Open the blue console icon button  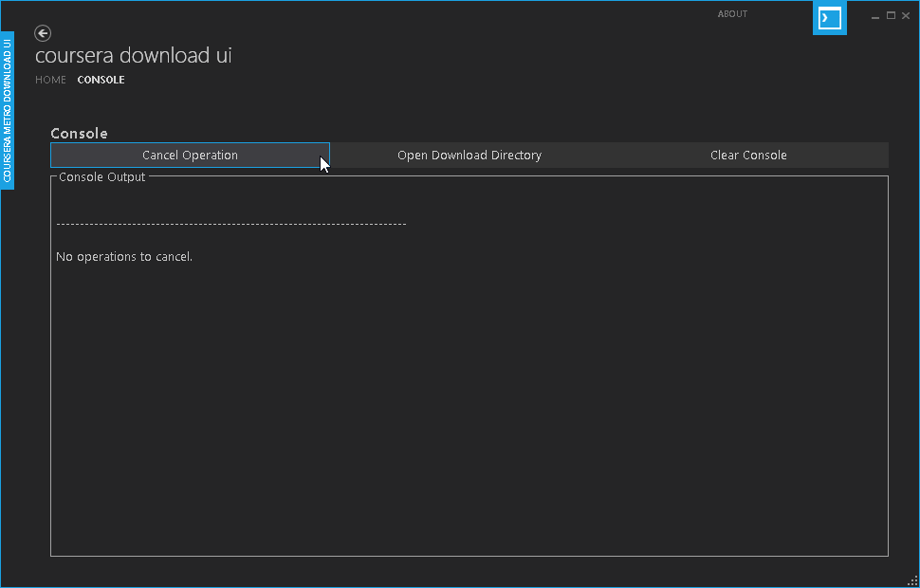(830, 18)
